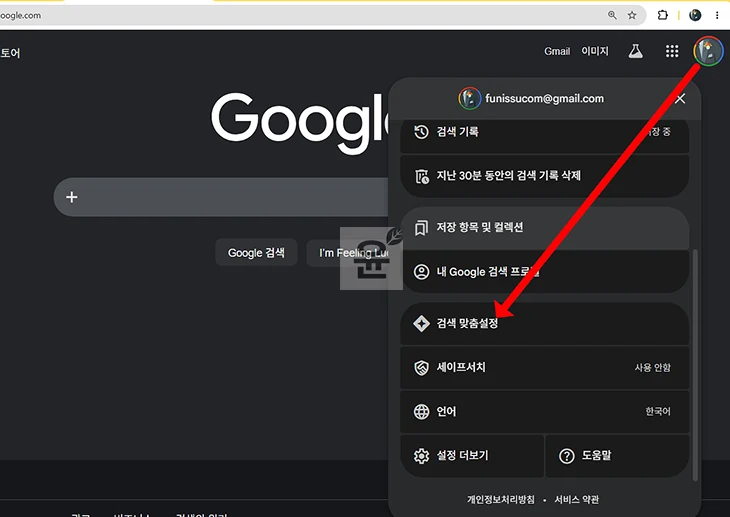The height and width of the screenshot is (517, 730).
Task: Open 언어 language setting
Action: coord(544,412)
